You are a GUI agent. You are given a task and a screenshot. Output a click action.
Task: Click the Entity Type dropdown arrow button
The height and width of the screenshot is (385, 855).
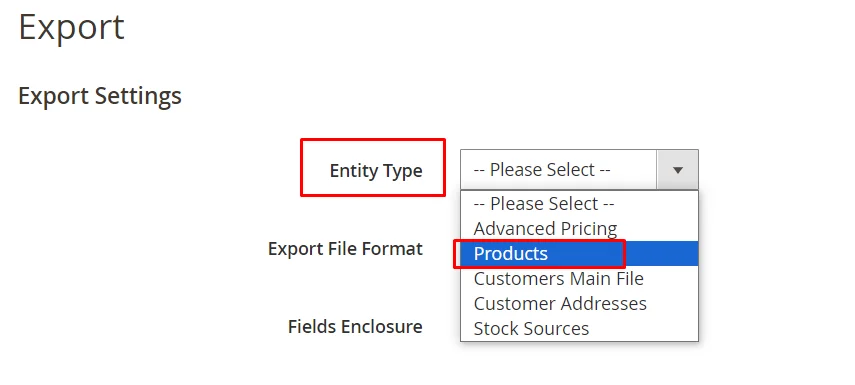coord(678,170)
